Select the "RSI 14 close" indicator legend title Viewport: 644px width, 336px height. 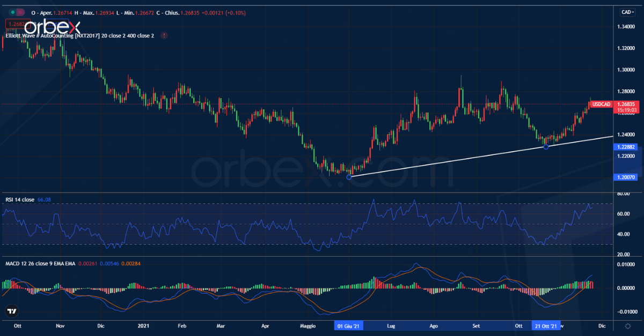click(x=20, y=199)
